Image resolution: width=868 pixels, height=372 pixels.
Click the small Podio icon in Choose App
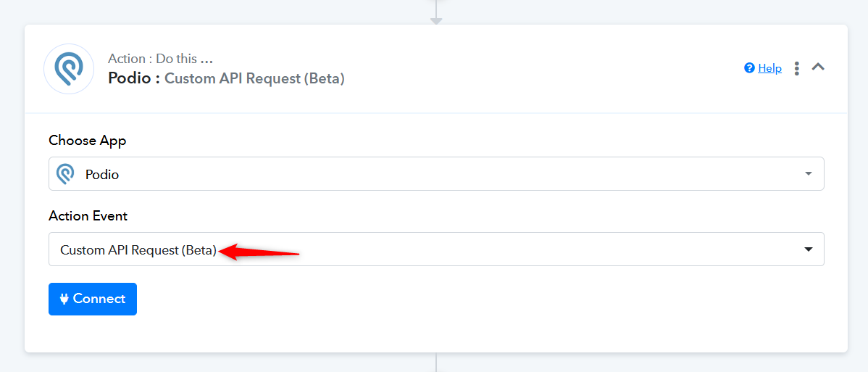pyautogui.click(x=66, y=175)
